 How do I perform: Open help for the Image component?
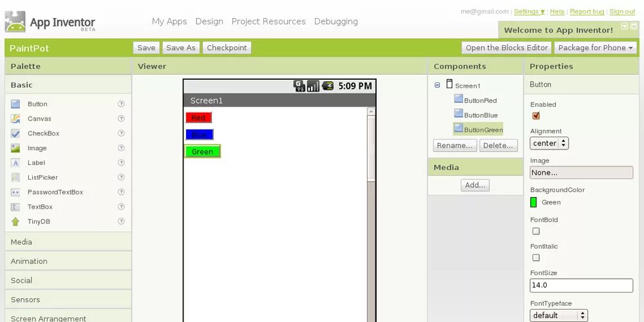tap(121, 148)
